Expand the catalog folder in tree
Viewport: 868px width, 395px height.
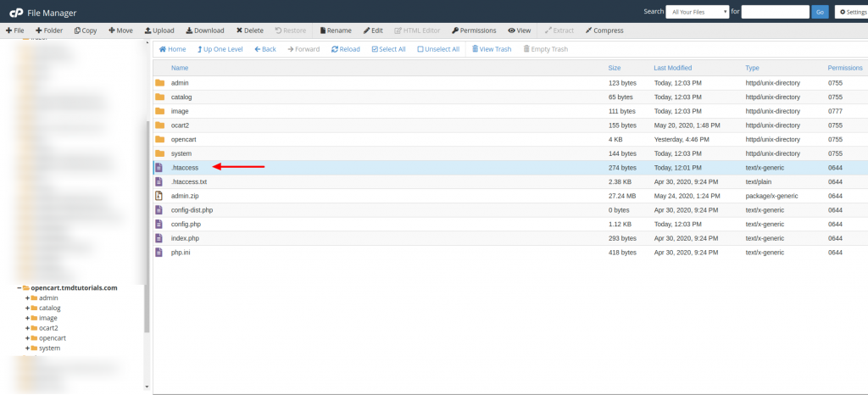pyautogui.click(x=28, y=308)
